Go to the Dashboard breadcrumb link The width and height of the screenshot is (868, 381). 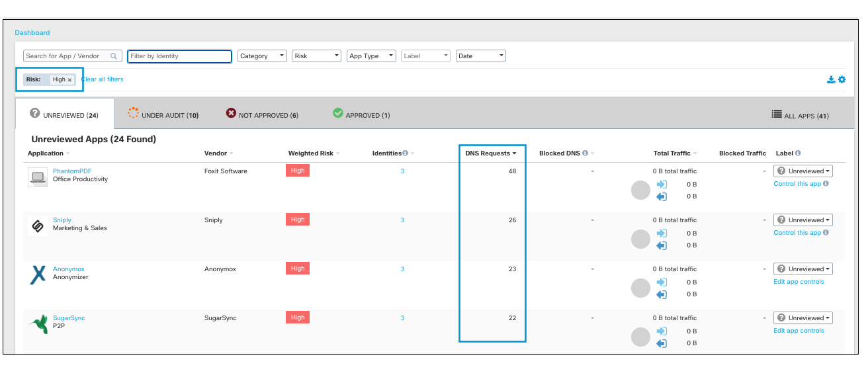coord(32,32)
